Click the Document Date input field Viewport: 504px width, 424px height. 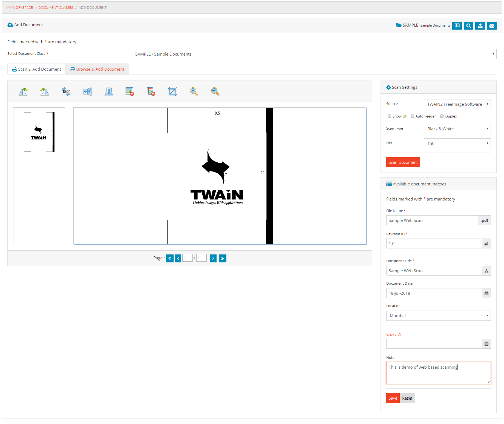click(x=434, y=293)
